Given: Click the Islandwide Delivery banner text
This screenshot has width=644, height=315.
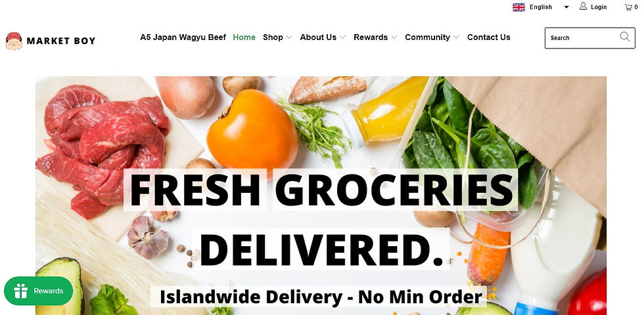Looking at the screenshot, I should point(321,297).
